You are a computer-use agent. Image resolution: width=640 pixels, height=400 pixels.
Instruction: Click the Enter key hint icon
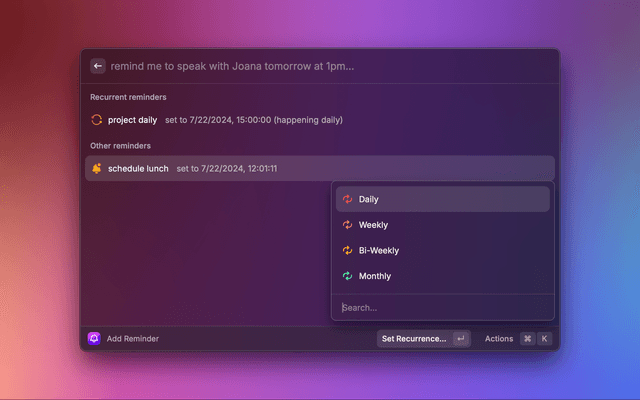pyautogui.click(x=461, y=339)
